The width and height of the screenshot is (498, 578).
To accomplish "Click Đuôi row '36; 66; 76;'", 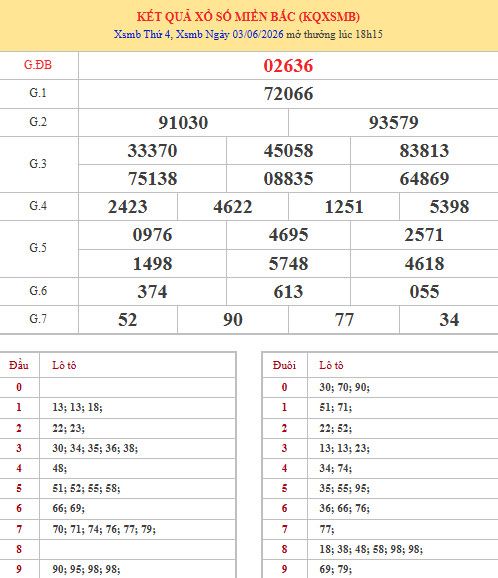I will [x=344, y=508].
